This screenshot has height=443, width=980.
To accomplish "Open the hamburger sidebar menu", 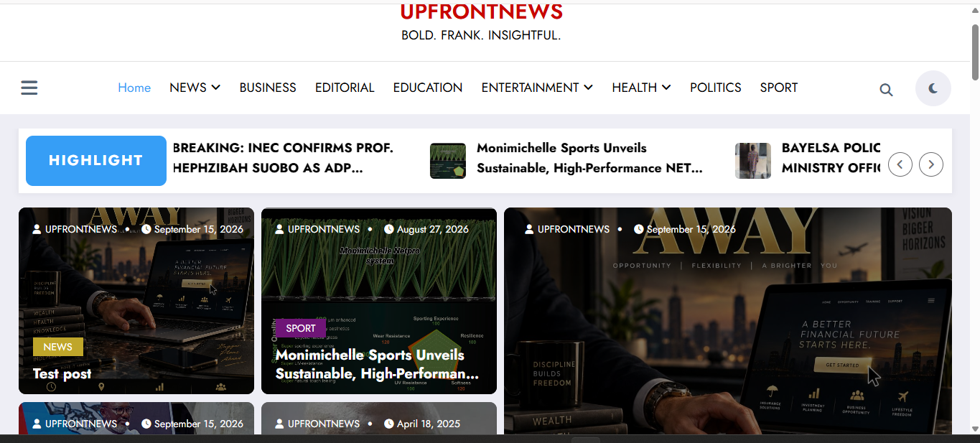I will (x=29, y=88).
